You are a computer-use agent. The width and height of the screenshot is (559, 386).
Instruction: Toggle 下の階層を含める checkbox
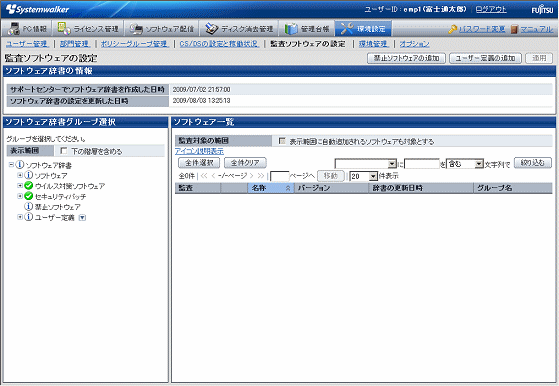coord(63,151)
